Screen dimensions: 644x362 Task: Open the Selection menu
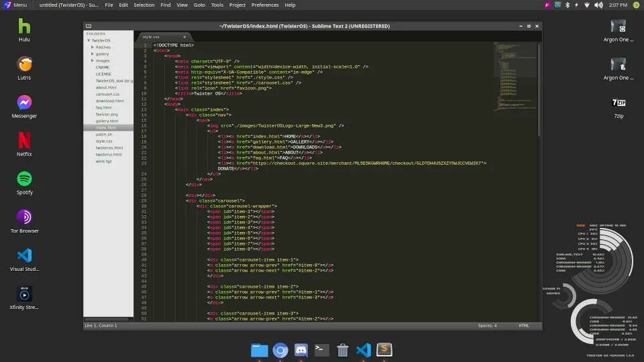(x=144, y=5)
